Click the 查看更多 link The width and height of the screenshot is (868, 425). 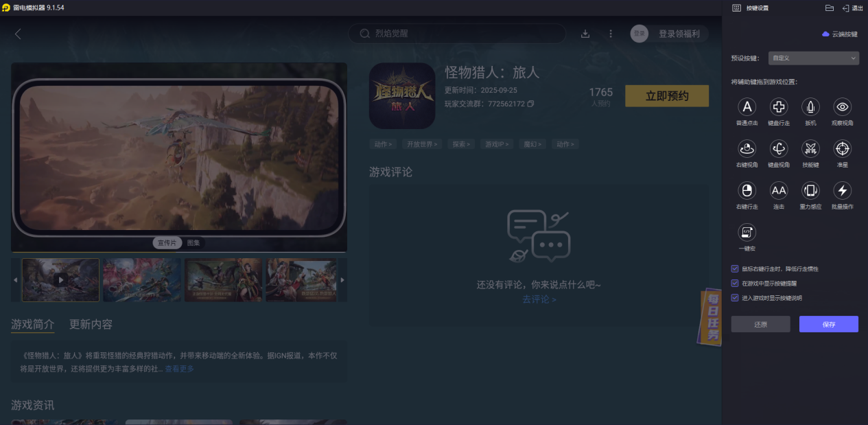179,369
